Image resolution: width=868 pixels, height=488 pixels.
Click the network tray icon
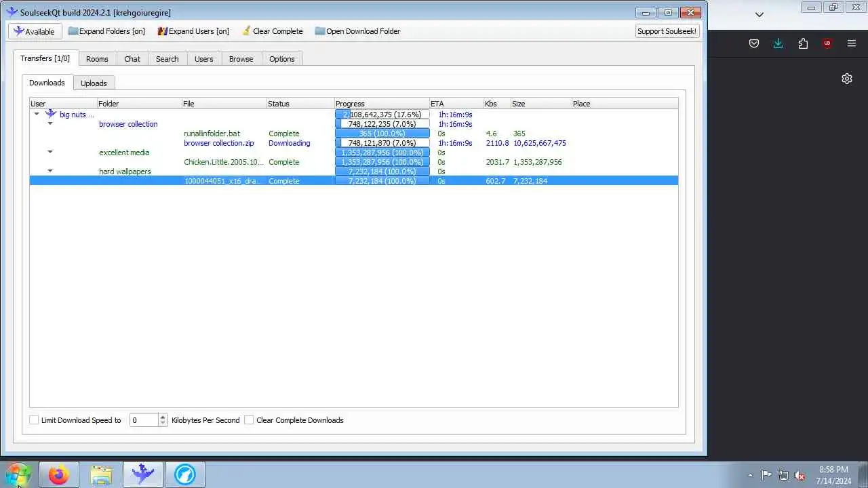[x=783, y=475]
